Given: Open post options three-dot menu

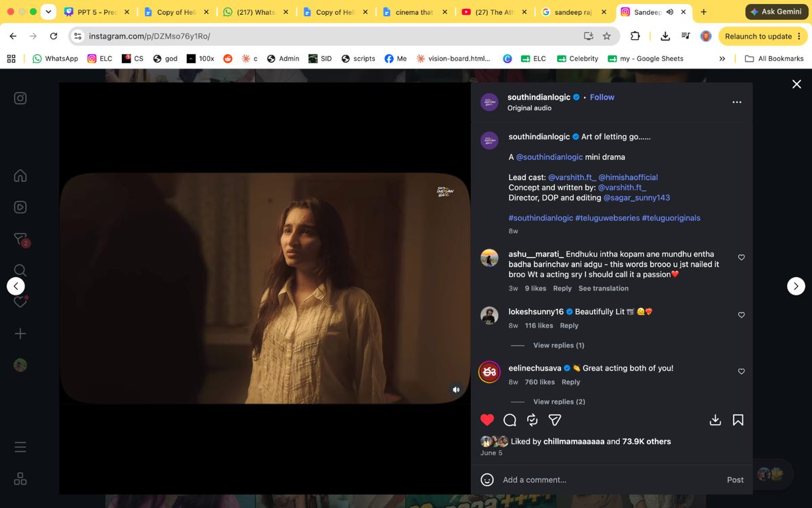Looking at the screenshot, I should (x=737, y=102).
